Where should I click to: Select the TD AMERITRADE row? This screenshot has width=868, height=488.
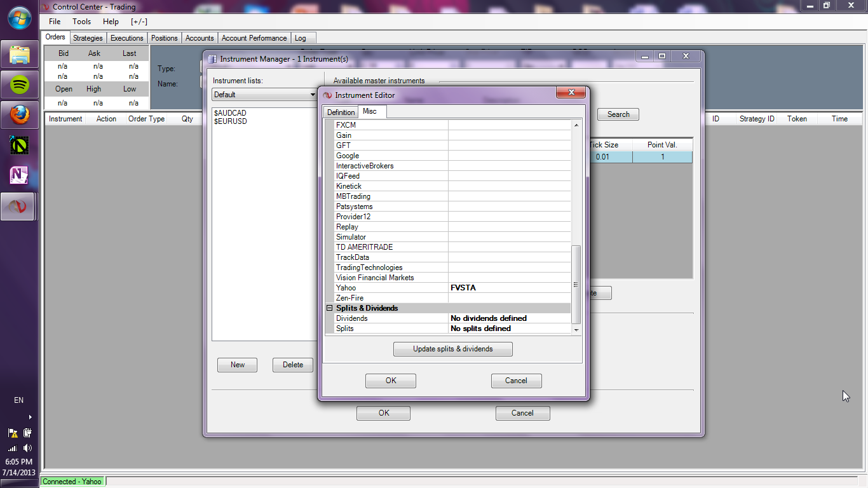452,247
